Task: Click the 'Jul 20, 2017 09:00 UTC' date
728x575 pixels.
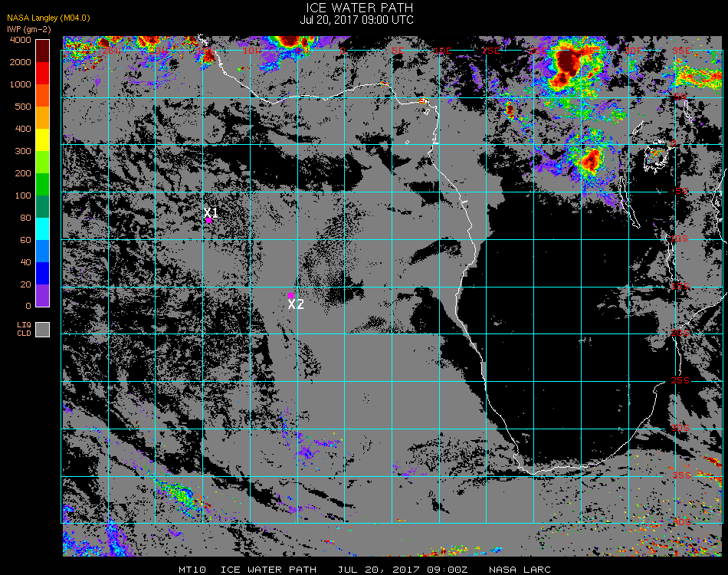Action: pyautogui.click(x=356, y=20)
